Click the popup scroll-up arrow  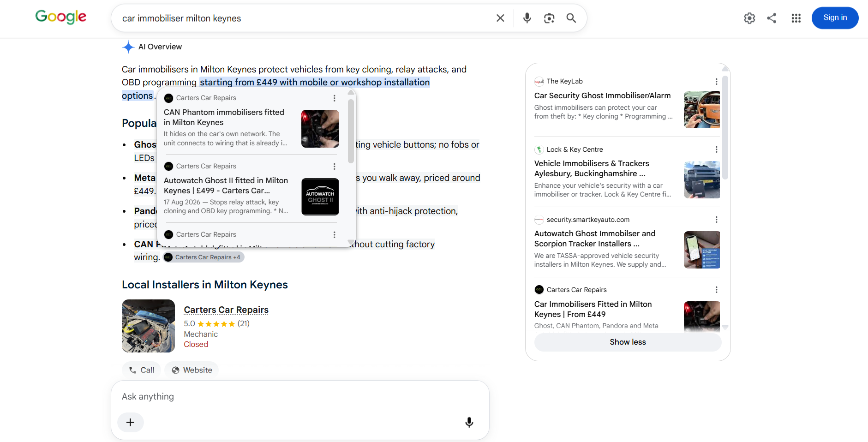[351, 92]
